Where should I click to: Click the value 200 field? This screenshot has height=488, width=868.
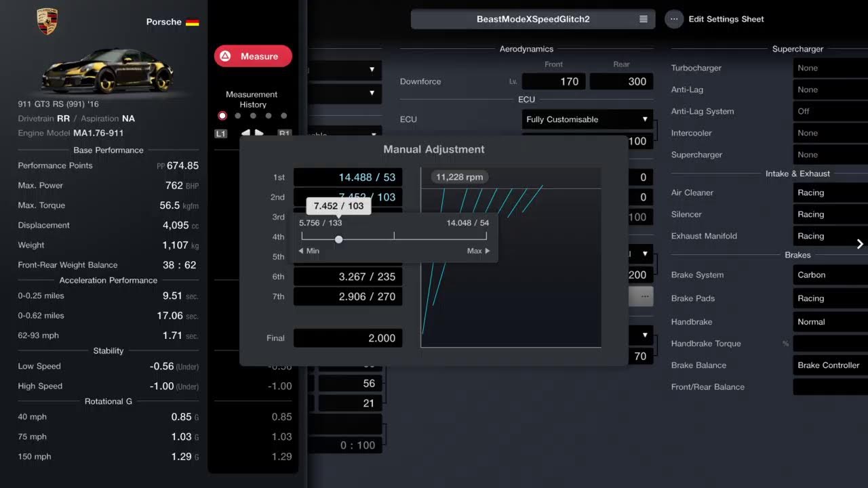coord(640,275)
